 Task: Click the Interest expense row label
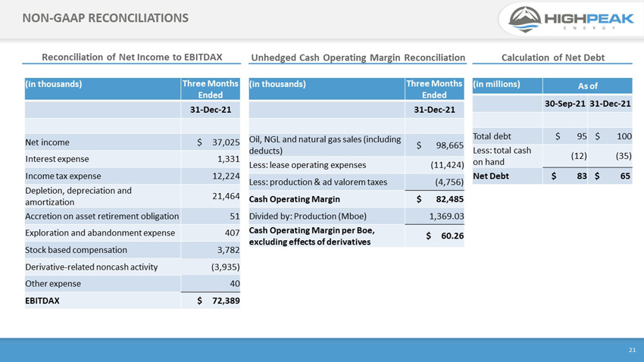(57, 159)
